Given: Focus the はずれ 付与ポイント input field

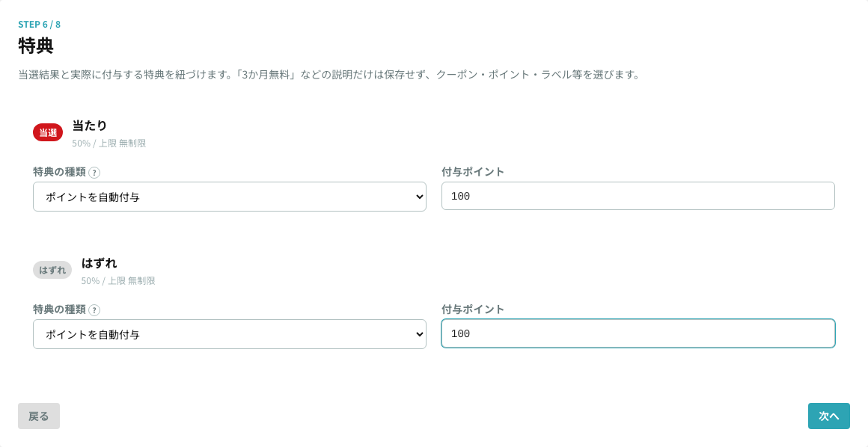Looking at the screenshot, I should click(x=638, y=333).
